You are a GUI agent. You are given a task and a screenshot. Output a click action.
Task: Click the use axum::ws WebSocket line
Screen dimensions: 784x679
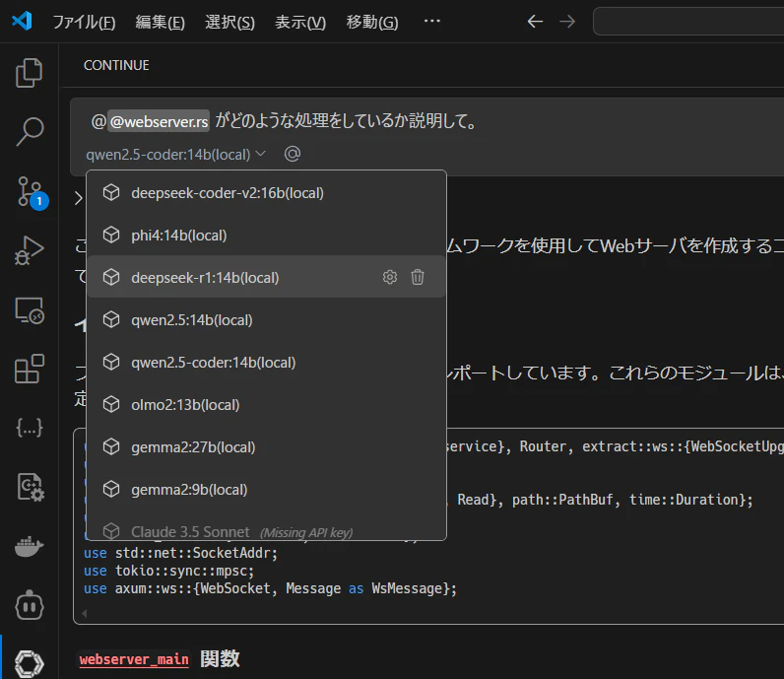270,588
